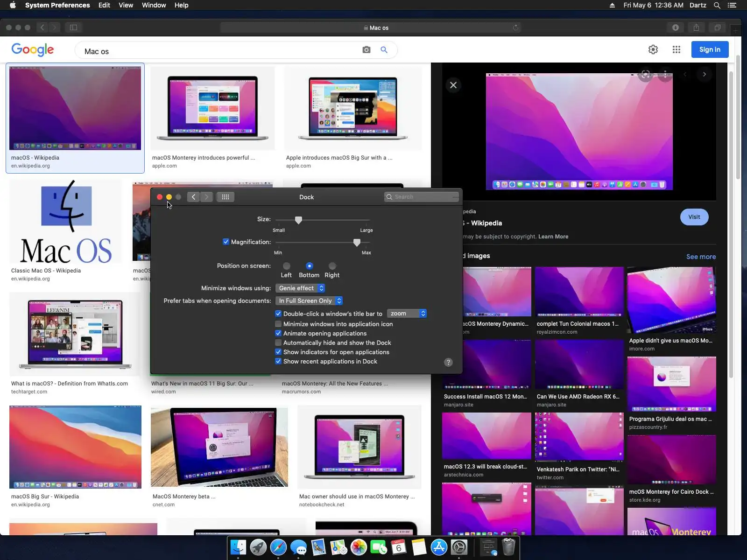Click the Google logo
747x560 pixels.
(x=33, y=49)
